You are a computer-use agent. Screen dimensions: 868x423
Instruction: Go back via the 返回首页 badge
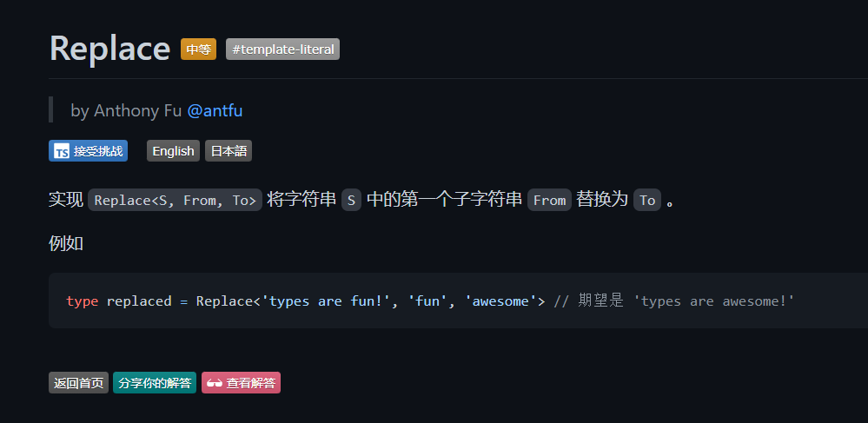78,382
